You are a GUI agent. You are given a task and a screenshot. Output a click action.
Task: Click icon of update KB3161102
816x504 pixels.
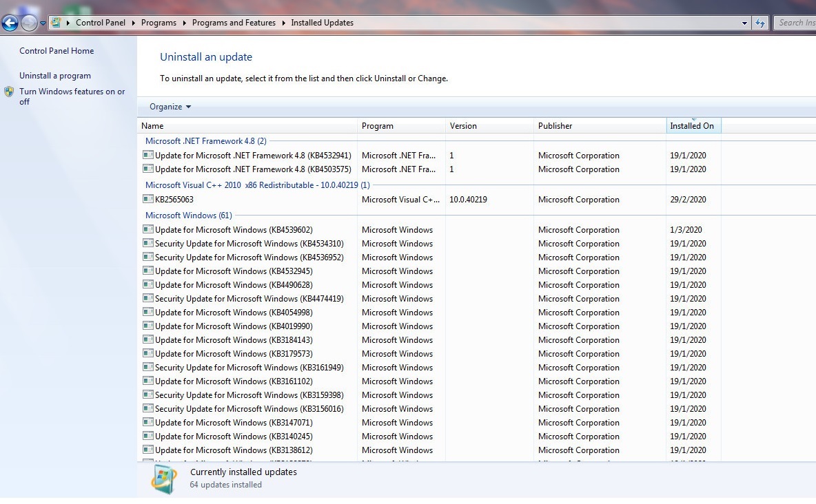pyautogui.click(x=147, y=381)
